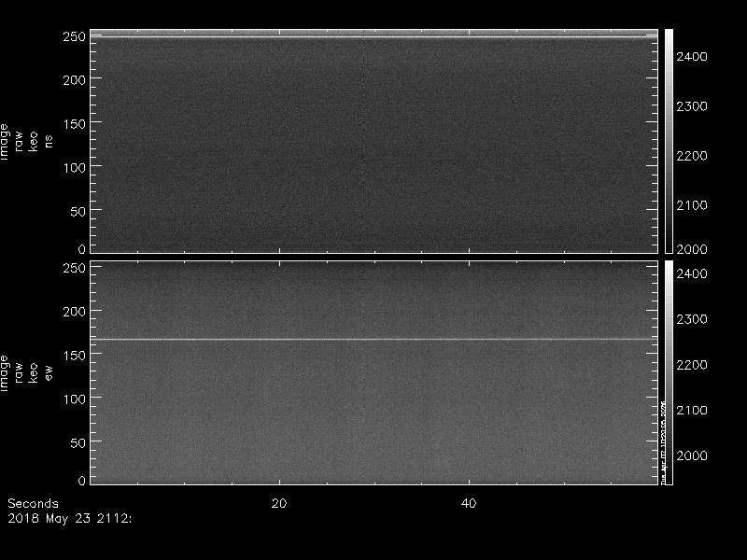This screenshot has width=747, height=560.
Task: Click the bright horizontal line in the ew keogram
Action: tap(373, 339)
